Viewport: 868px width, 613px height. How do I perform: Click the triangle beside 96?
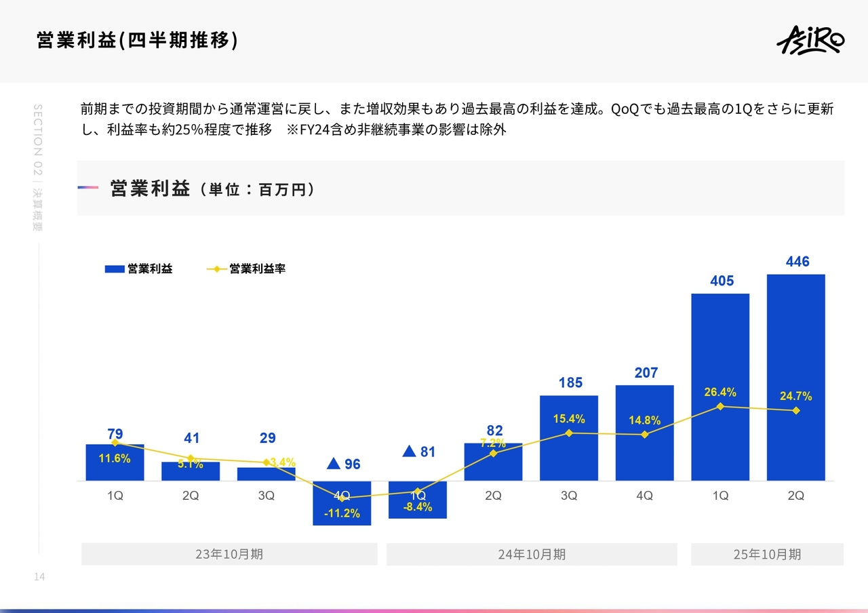[x=333, y=464]
